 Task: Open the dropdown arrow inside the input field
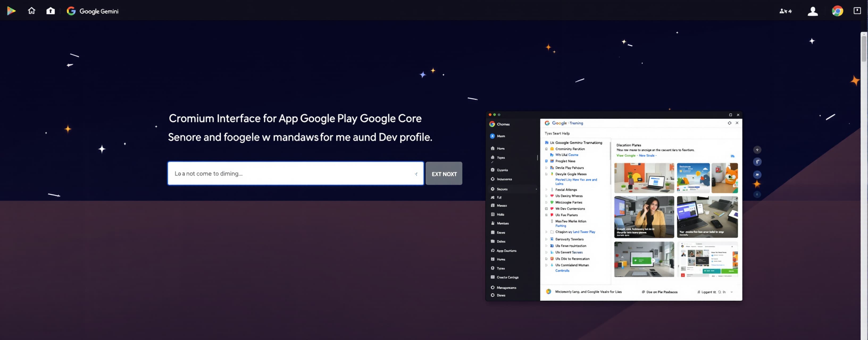tap(416, 174)
